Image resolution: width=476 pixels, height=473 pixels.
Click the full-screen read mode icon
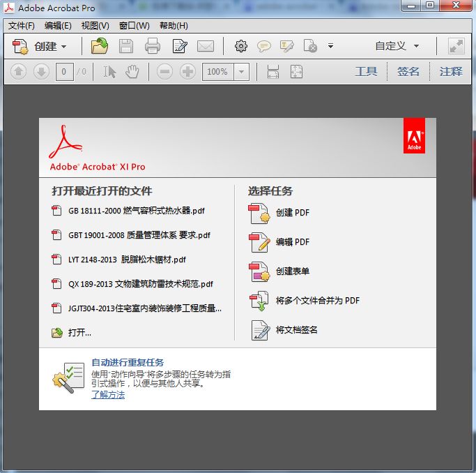[x=456, y=46]
